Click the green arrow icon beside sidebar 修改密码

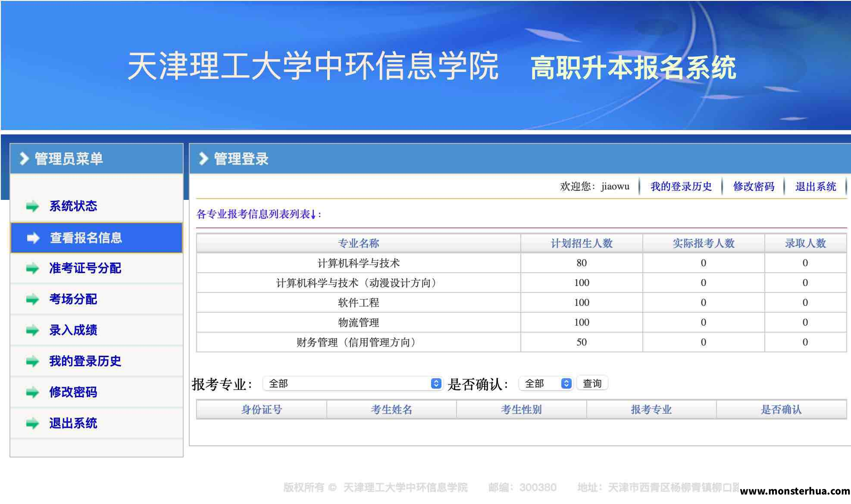(32, 392)
